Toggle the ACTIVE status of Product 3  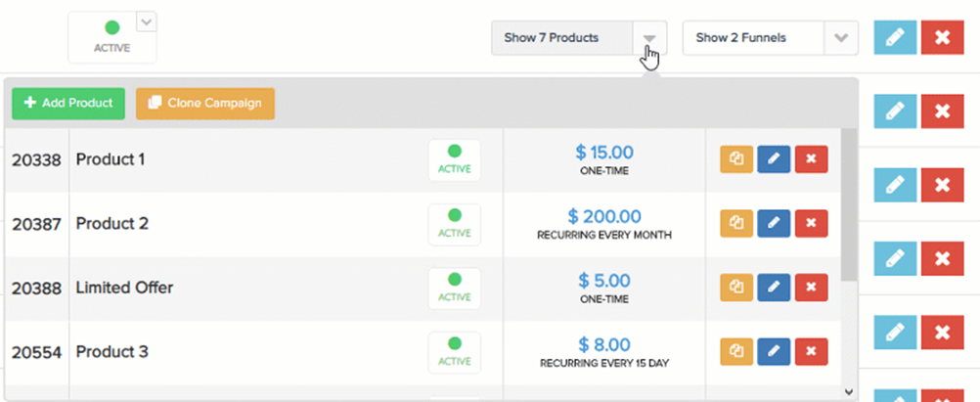coord(455,352)
